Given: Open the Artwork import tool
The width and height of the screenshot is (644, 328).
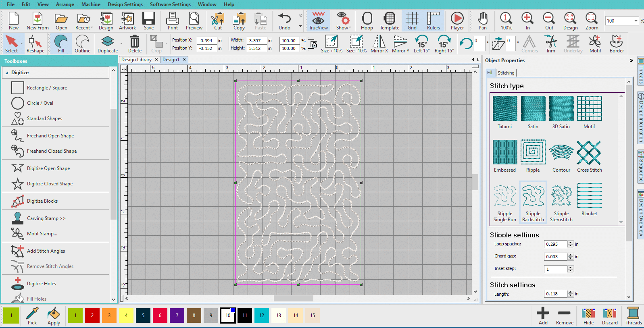Looking at the screenshot, I should point(127,21).
